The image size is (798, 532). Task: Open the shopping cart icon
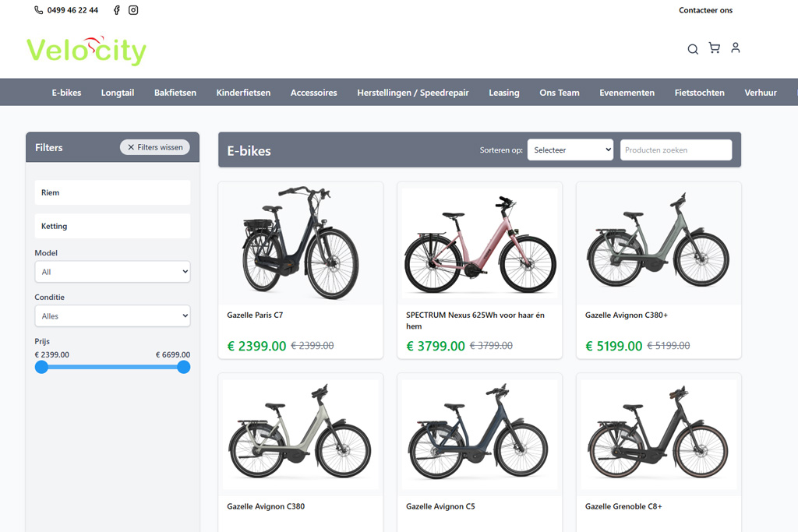(x=714, y=48)
